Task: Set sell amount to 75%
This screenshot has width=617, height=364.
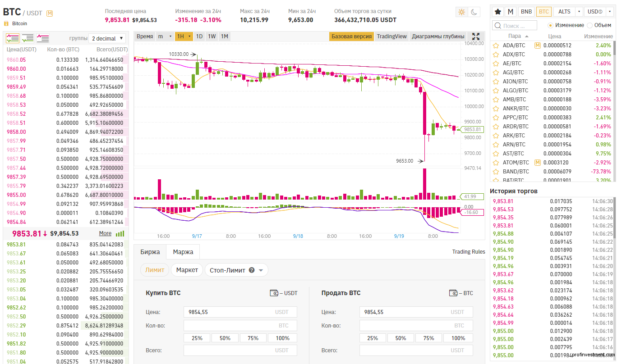Action: 429,338
